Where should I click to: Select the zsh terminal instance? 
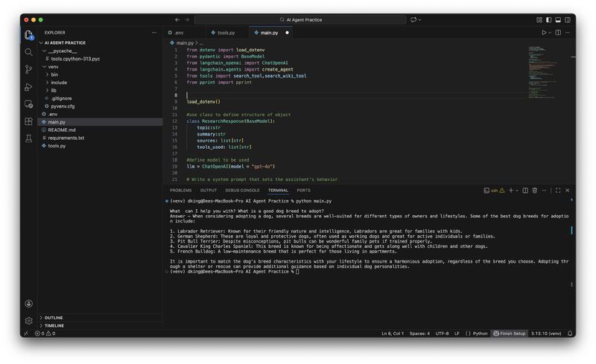coord(494,191)
